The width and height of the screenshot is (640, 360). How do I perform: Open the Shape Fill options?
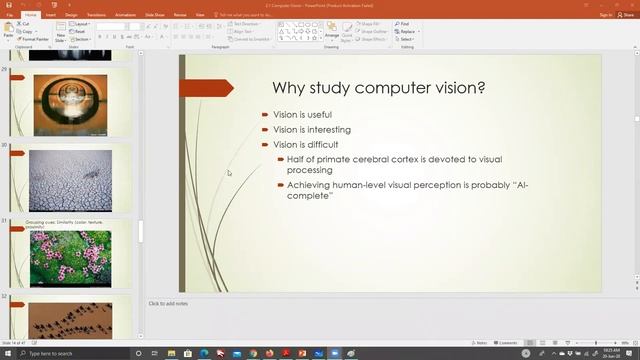click(368, 24)
